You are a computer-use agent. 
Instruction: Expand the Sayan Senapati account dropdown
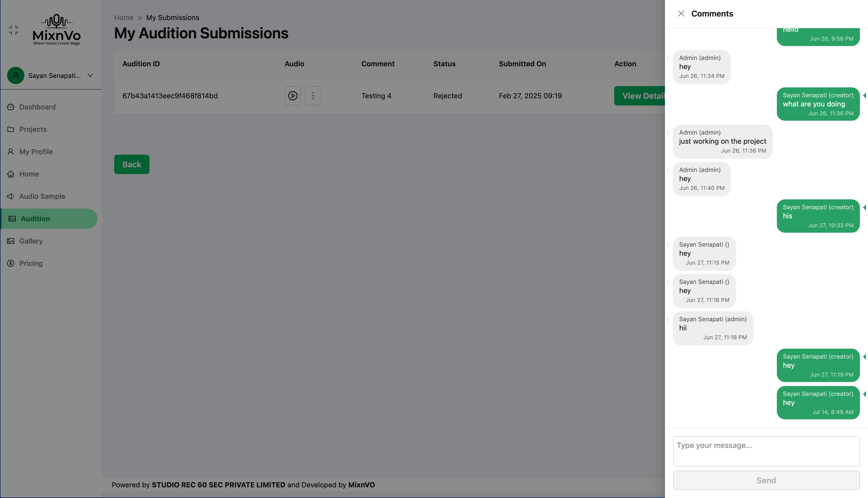pos(90,76)
